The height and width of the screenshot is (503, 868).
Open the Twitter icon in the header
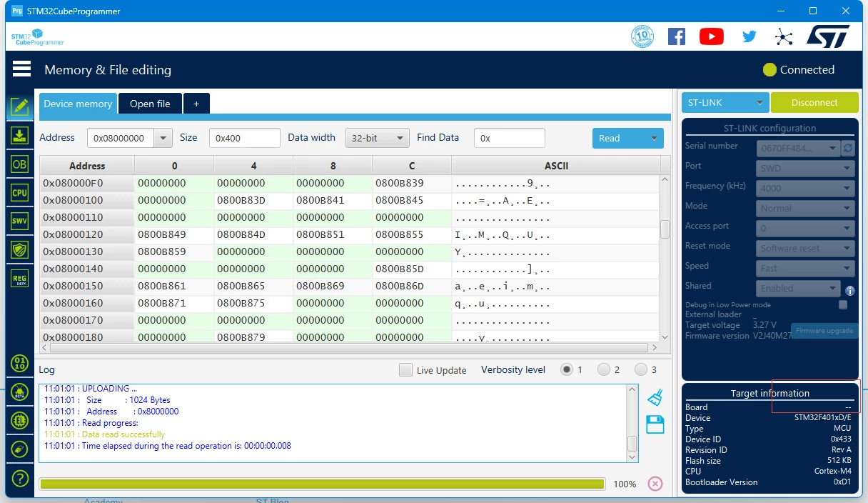[749, 36]
